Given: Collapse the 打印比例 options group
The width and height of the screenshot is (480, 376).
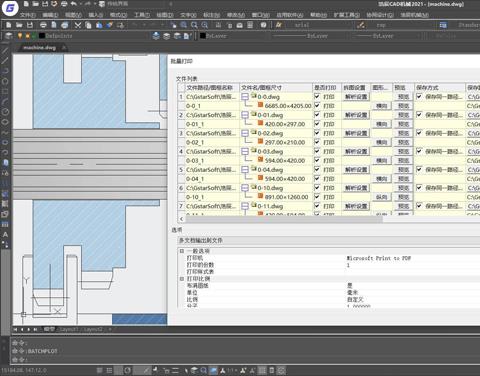Looking at the screenshot, I should coord(182,278).
